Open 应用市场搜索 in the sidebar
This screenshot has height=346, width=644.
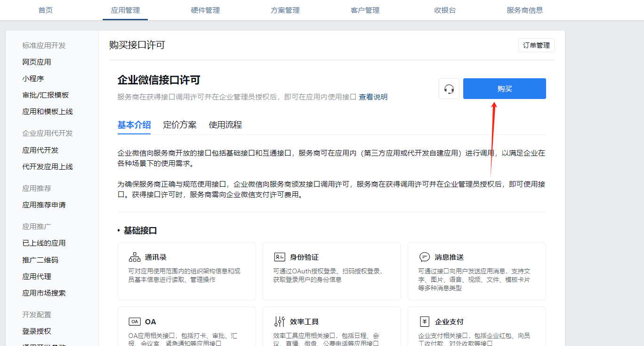coord(44,293)
